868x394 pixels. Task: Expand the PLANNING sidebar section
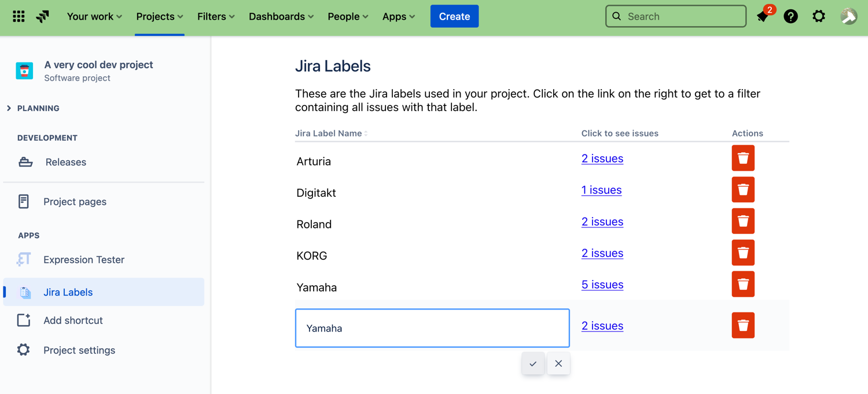[x=34, y=108]
